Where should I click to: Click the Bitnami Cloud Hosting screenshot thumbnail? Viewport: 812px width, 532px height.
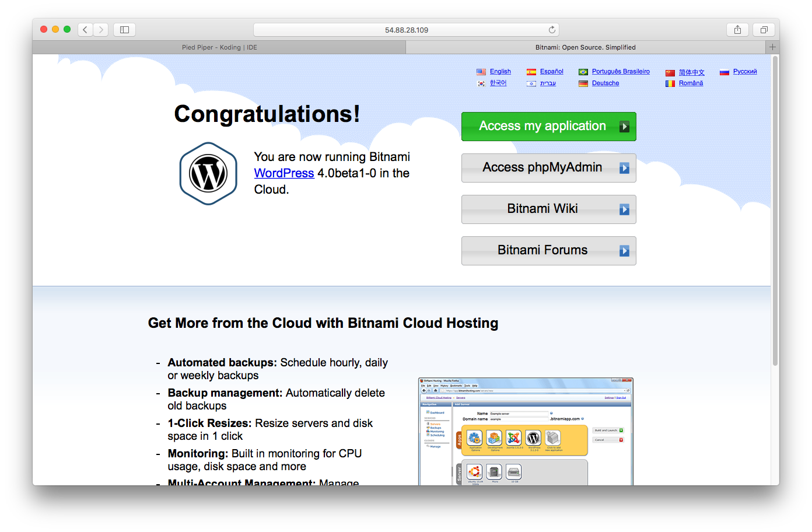(x=526, y=432)
